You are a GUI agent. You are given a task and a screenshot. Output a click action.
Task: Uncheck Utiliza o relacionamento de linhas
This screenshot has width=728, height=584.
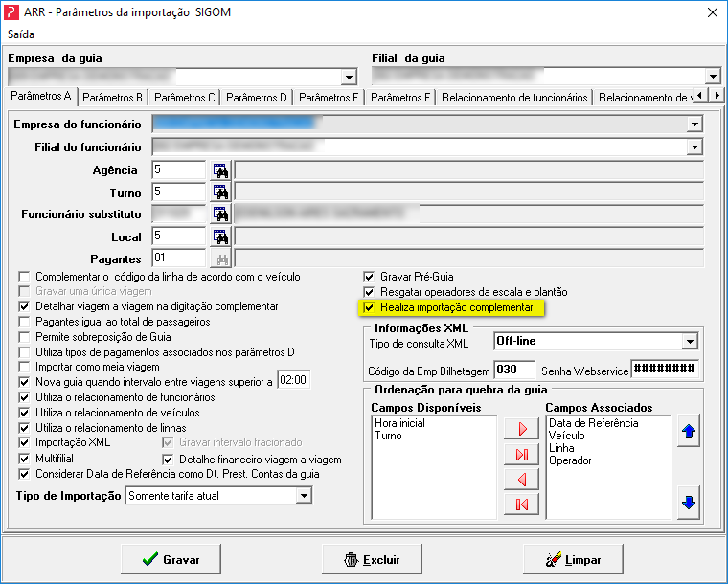(x=24, y=428)
